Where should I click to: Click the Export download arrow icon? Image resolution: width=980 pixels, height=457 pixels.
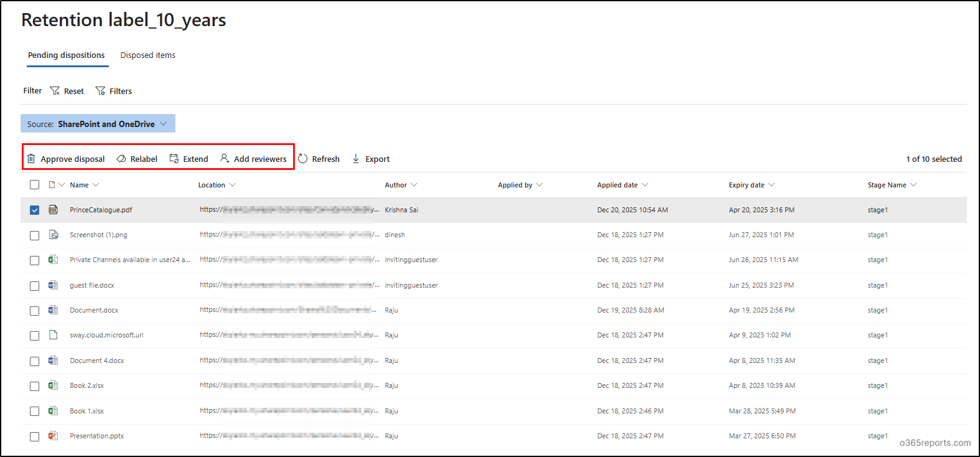pyautogui.click(x=356, y=159)
